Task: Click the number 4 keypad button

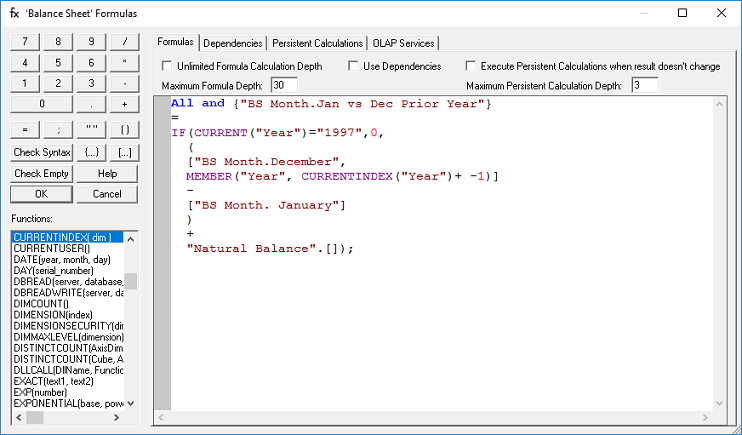Action: [x=25, y=62]
